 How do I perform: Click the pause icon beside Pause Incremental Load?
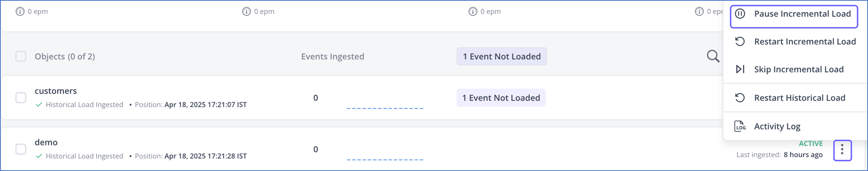tap(740, 14)
